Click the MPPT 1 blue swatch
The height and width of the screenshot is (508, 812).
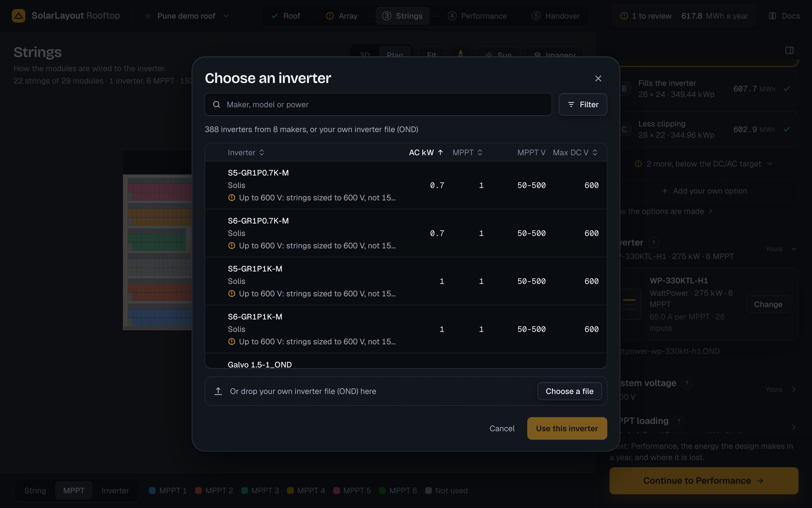[152, 491]
